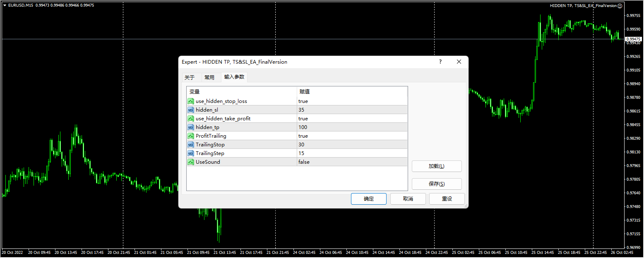Click 保存(S) to save parameters
The image size is (644, 258).
pos(436,184)
